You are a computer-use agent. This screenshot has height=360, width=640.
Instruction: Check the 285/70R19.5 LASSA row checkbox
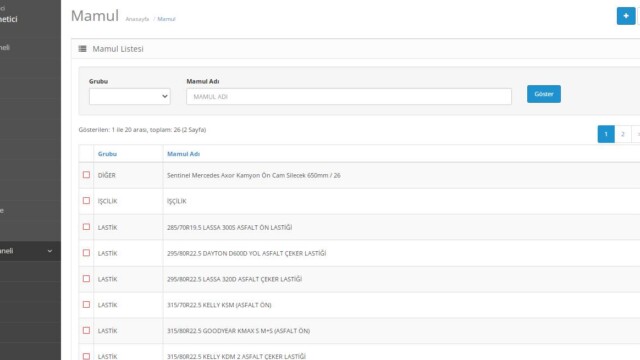tap(86, 227)
